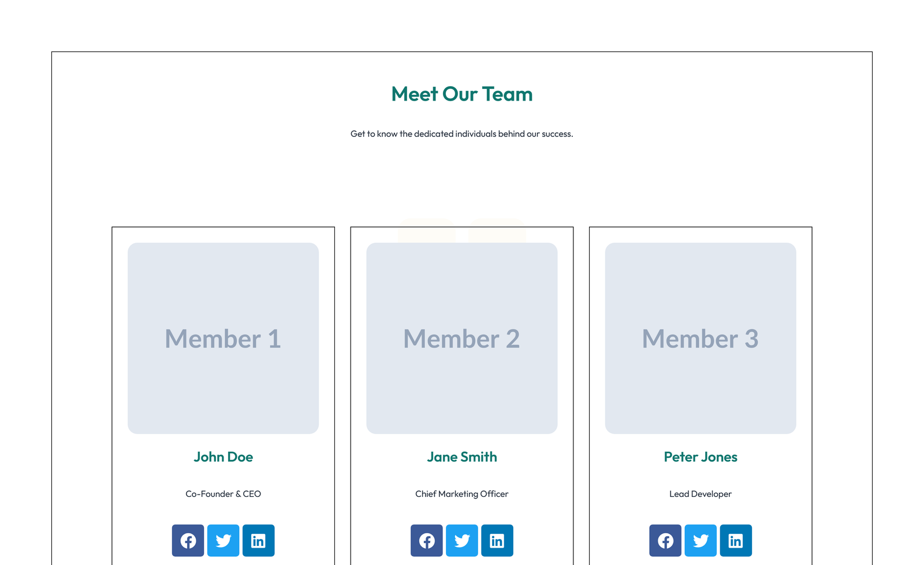The width and height of the screenshot is (924, 565).
Task: Open Peter Jones's Twitter profile
Action: (x=701, y=540)
